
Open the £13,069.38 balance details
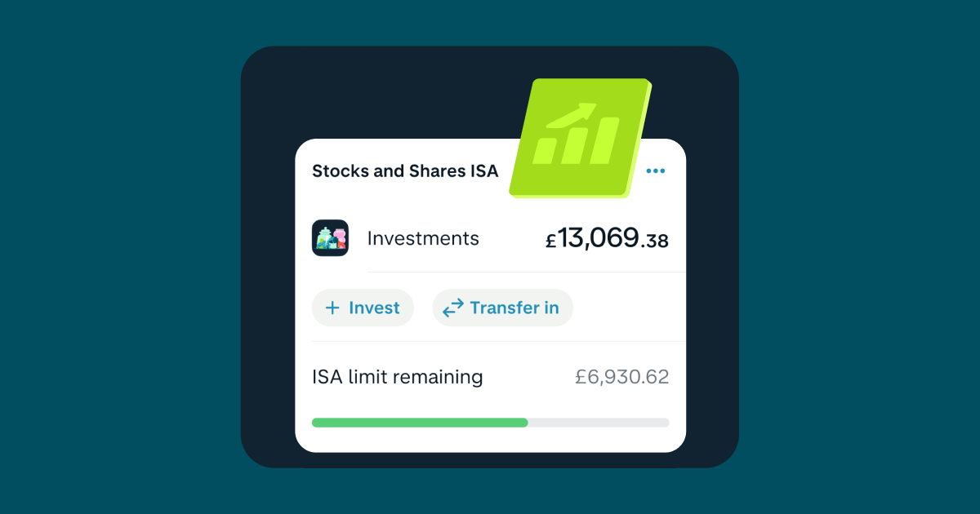607,238
